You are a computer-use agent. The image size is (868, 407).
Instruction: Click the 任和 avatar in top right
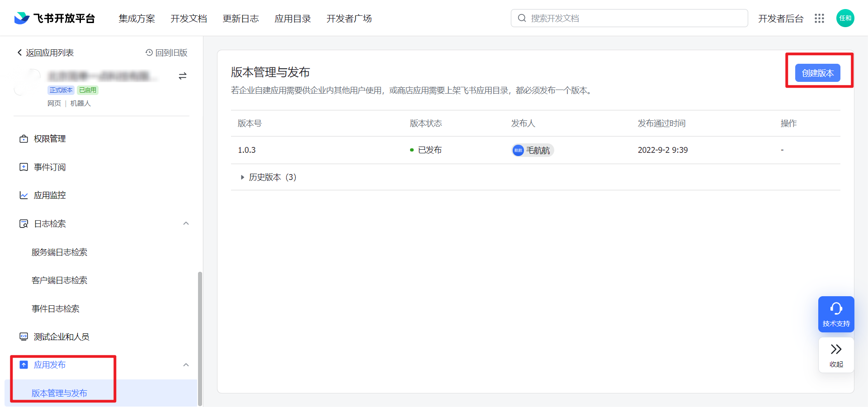(x=846, y=18)
